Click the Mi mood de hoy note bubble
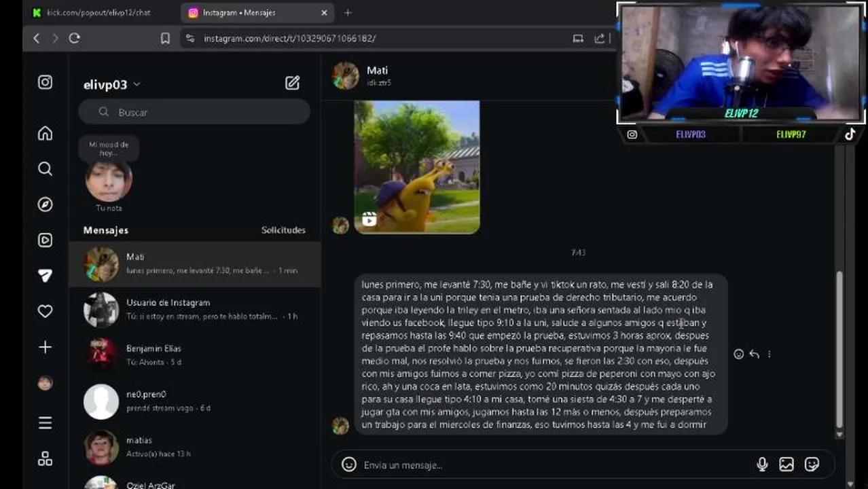This screenshot has width=868, height=489. (x=109, y=149)
